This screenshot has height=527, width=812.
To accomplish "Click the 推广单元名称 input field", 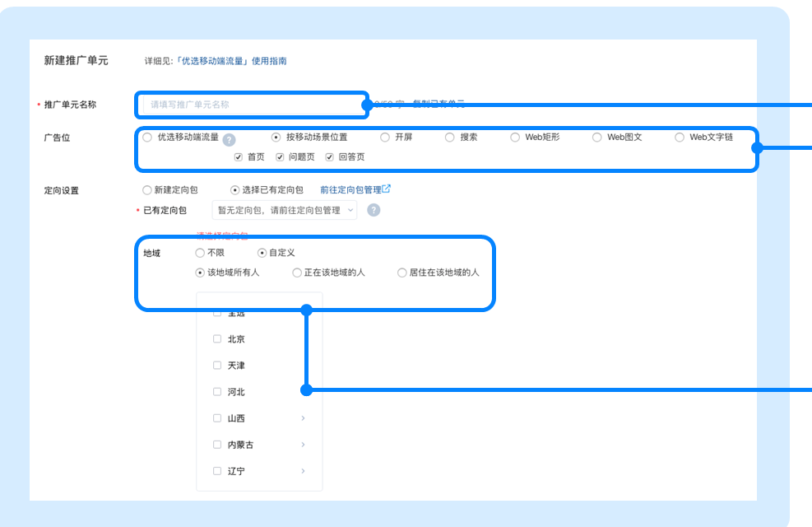I will pyautogui.click(x=253, y=105).
